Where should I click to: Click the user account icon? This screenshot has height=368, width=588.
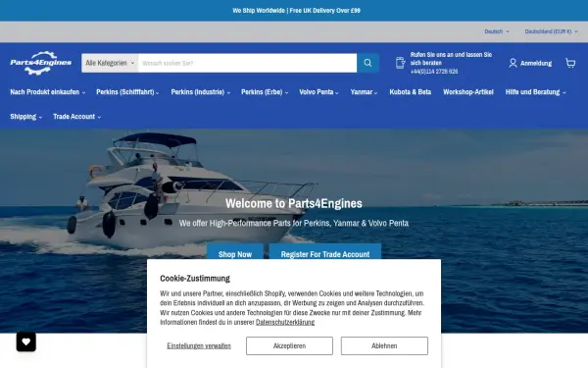513,63
